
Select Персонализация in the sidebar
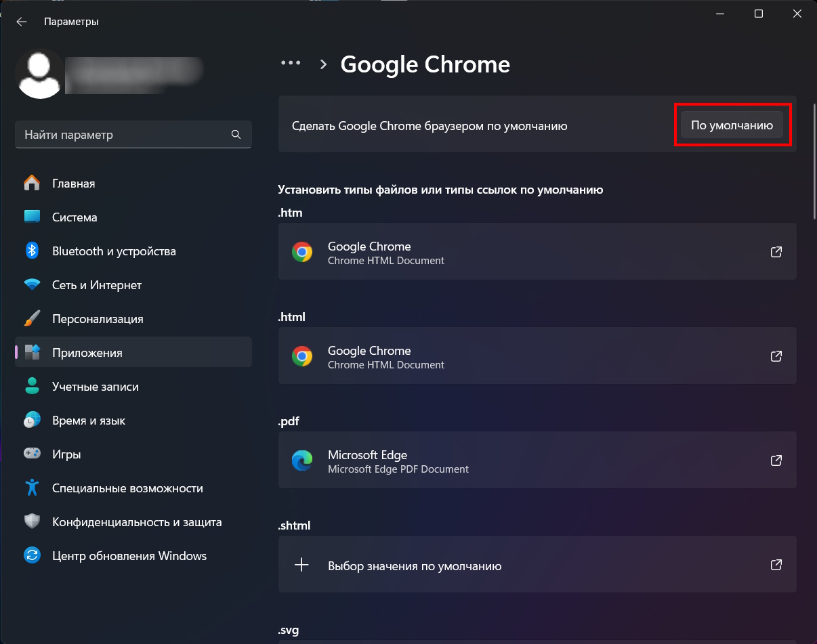pos(133,319)
